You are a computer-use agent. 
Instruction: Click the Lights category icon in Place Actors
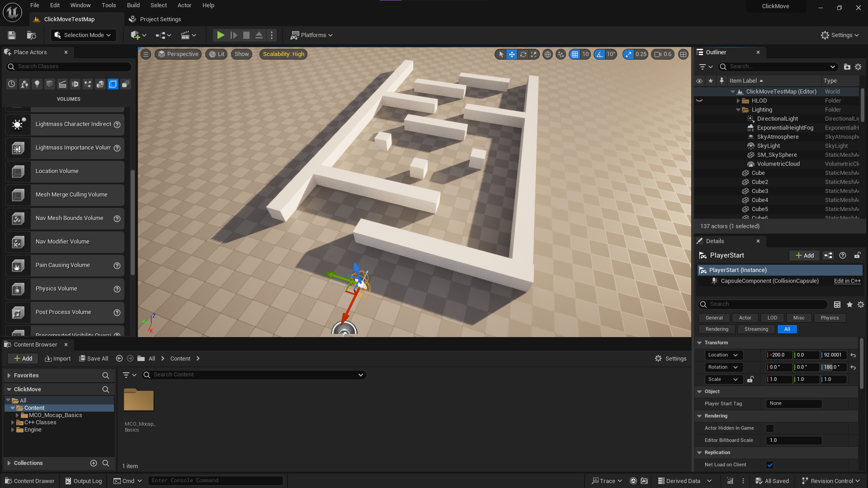(37, 84)
